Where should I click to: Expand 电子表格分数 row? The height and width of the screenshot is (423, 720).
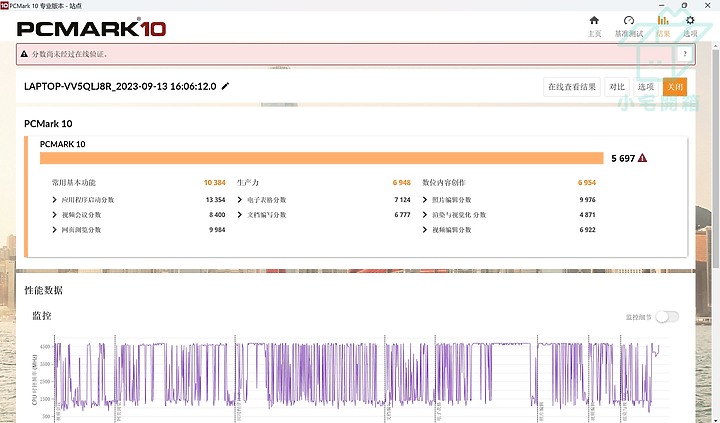click(240, 200)
